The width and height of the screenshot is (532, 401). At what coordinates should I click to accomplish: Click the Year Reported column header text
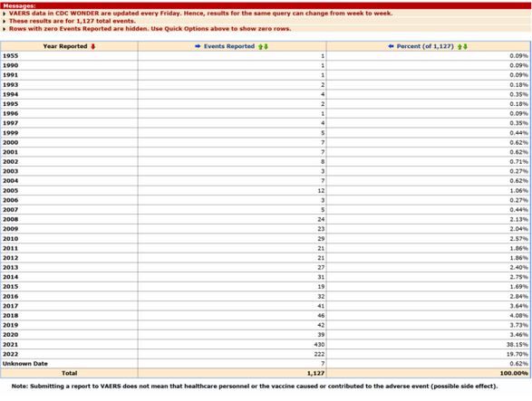65,46
